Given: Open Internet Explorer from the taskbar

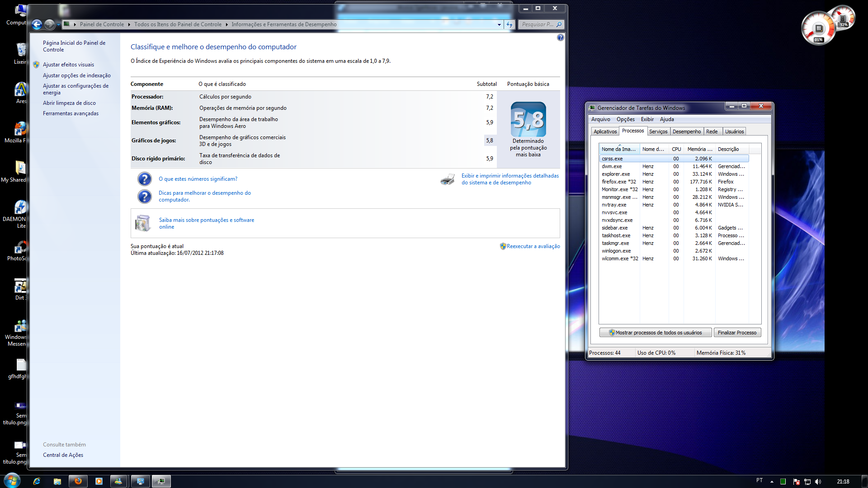Looking at the screenshot, I should [37, 481].
